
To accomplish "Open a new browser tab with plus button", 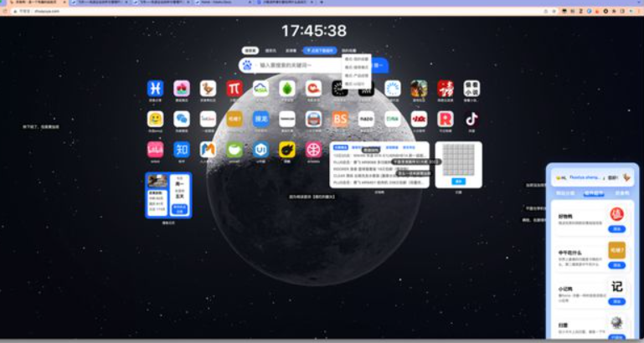I will [x=322, y=3].
